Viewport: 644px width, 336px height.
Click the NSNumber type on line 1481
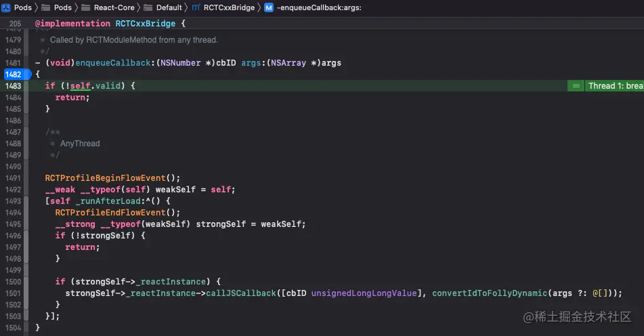click(x=181, y=63)
